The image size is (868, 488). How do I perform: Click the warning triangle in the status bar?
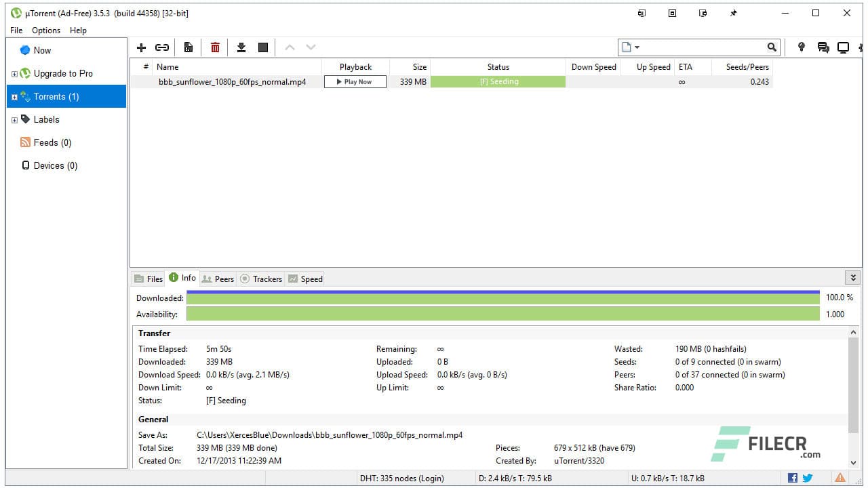click(840, 477)
